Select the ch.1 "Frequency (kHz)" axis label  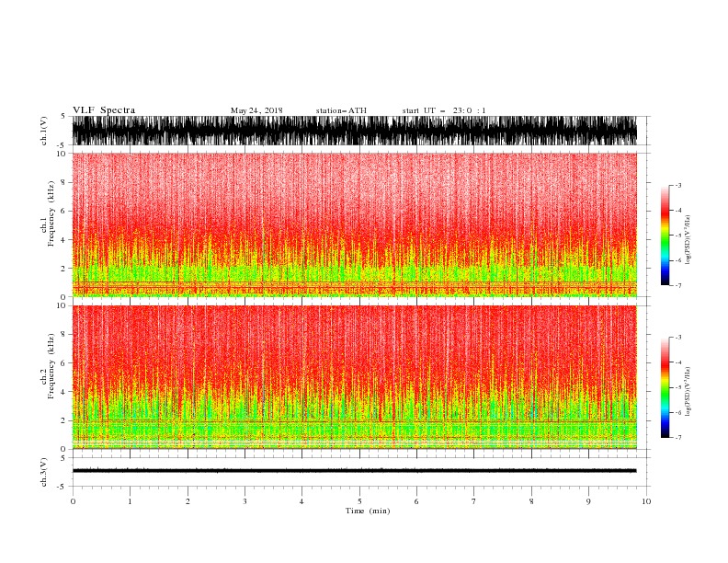click(x=51, y=214)
